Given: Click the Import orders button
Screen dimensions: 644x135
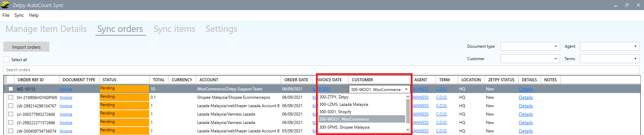Looking at the screenshot, I should point(26,47).
